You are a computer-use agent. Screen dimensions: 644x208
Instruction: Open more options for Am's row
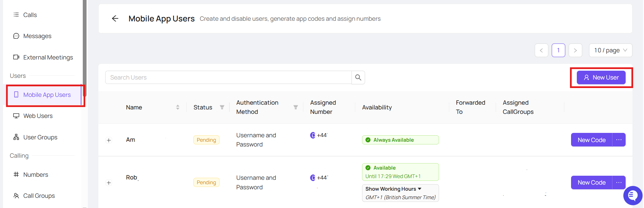tap(619, 140)
